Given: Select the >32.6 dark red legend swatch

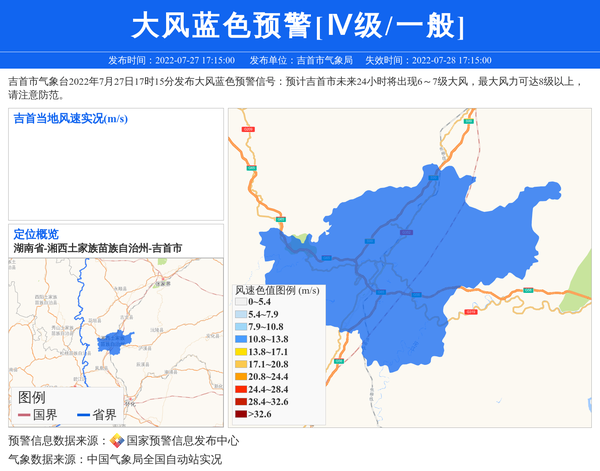Looking at the screenshot, I should (240, 414).
